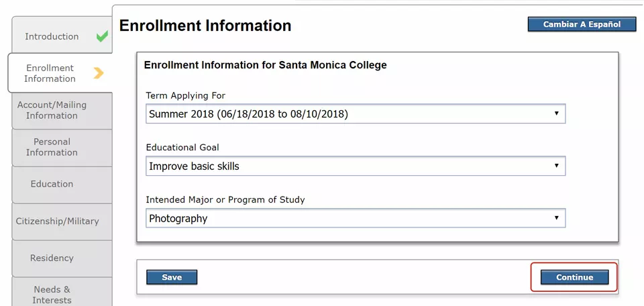The width and height of the screenshot is (644, 306).
Task: Open the Education tab
Action: point(52,184)
